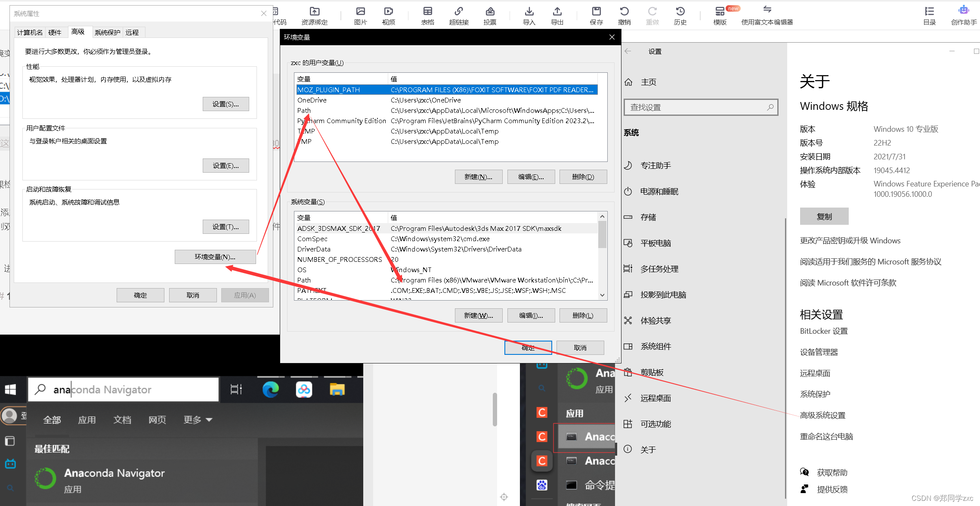The height and width of the screenshot is (506, 980).
Task: Click 取消 in the 环境变量 dialog
Action: [x=580, y=348]
